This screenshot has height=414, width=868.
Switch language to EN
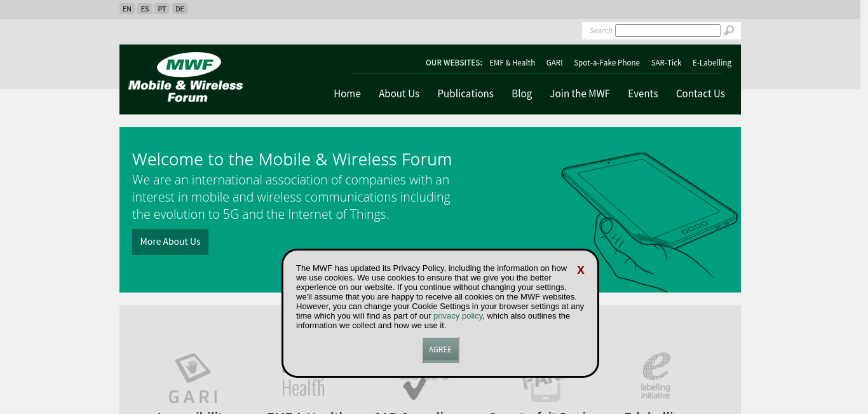pyautogui.click(x=127, y=9)
